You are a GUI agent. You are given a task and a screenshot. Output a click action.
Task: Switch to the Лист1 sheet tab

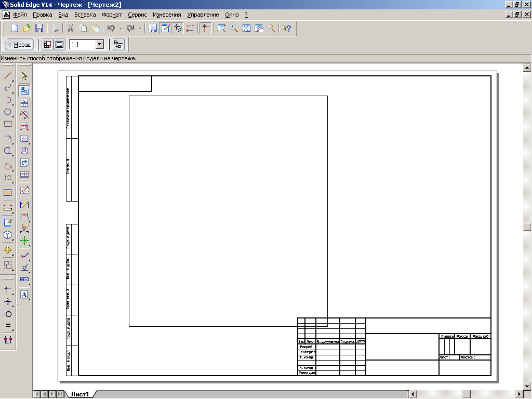[80, 394]
